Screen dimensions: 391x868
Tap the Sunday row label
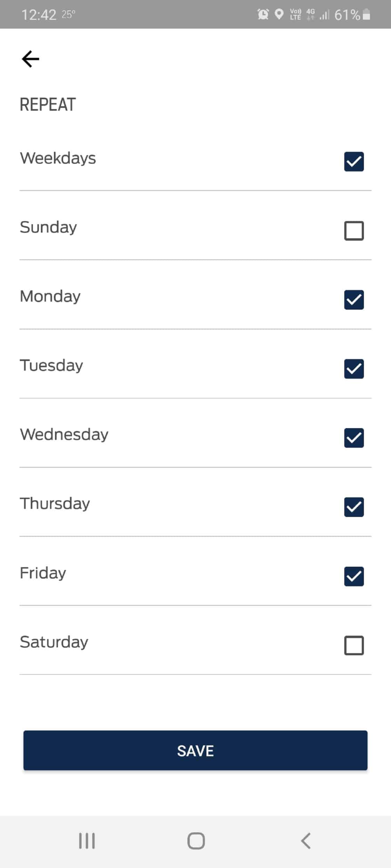click(48, 227)
